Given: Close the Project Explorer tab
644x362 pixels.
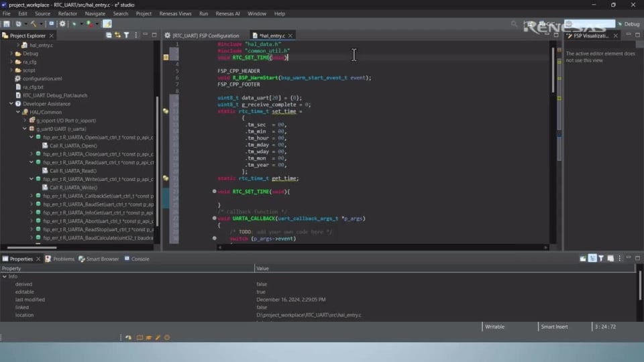Looking at the screenshot, I should coord(52,36).
